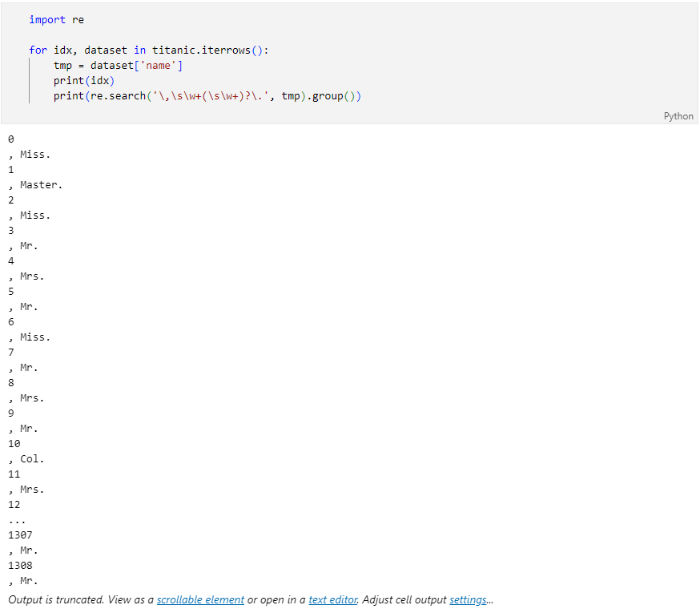This screenshot has height=609, width=700.
Task: Click the '...' truncation line in the output
Action: pos(17,521)
